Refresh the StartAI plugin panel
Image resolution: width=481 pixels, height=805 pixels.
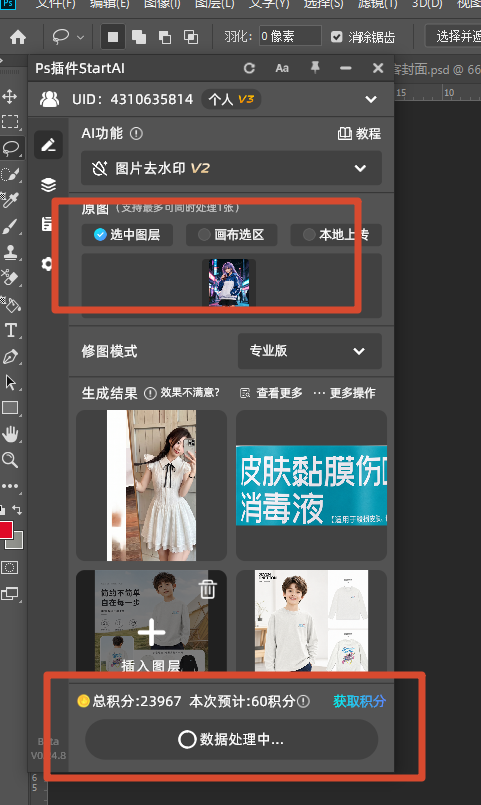pos(249,68)
